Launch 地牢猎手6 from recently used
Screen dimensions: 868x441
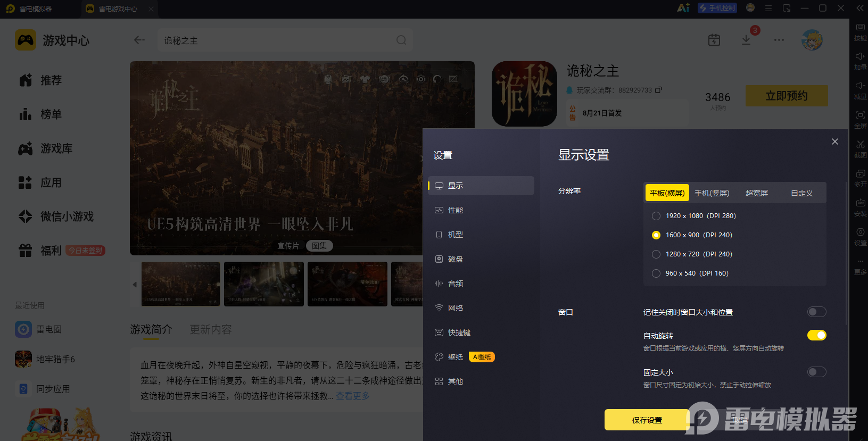[x=45, y=359]
